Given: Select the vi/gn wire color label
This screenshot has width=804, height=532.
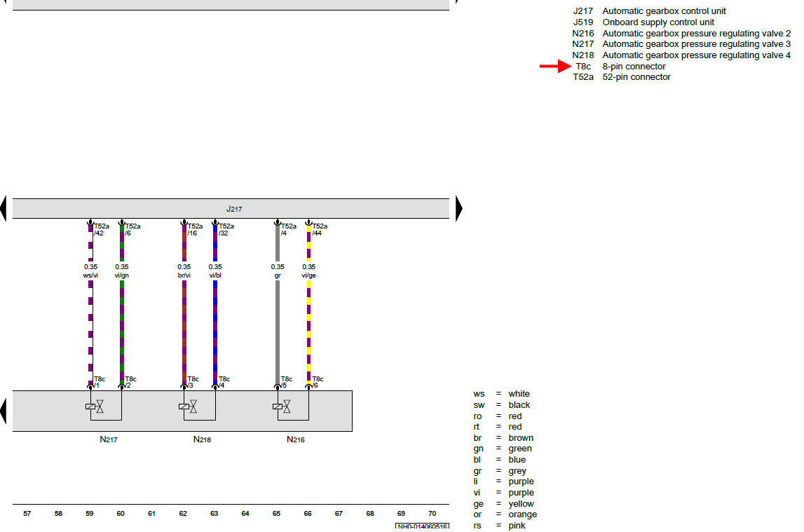Looking at the screenshot, I should tap(121, 275).
